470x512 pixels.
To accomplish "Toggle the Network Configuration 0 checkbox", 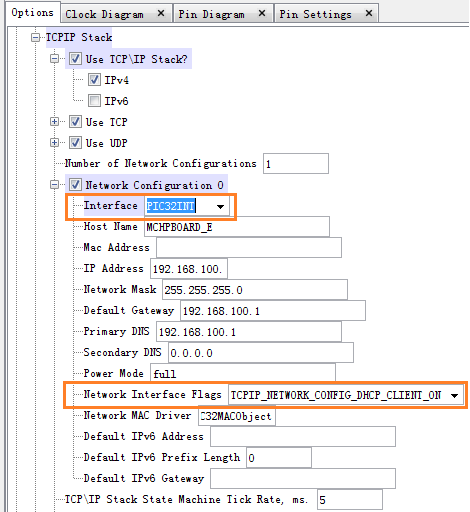I will coord(75,184).
